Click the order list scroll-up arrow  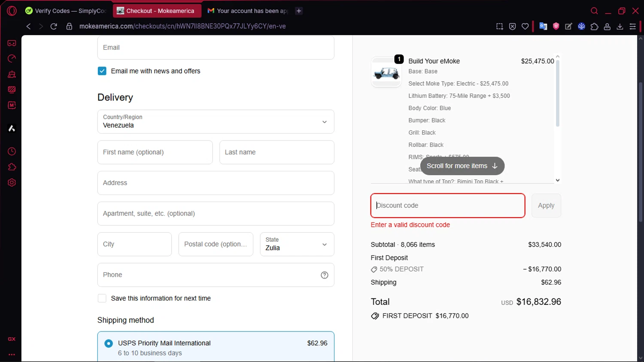(x=557, y=56)
